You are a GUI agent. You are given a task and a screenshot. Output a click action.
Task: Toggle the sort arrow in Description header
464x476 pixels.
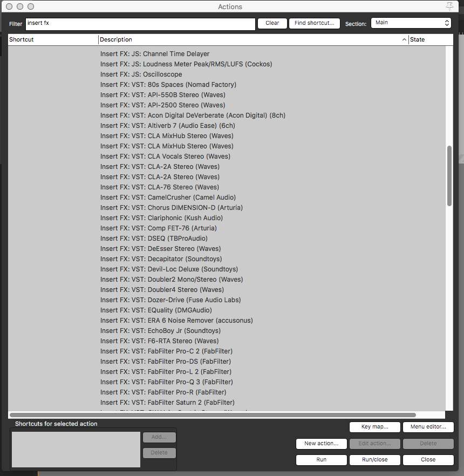tap(404, 39)
